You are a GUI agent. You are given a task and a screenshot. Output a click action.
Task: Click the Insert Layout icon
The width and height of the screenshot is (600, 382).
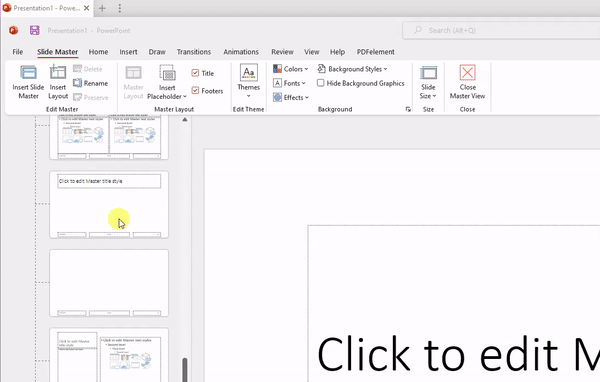point(58,72)
